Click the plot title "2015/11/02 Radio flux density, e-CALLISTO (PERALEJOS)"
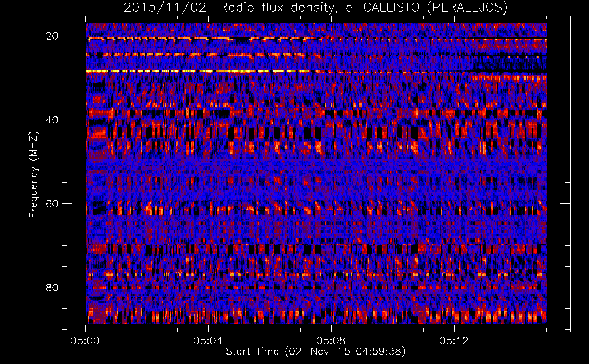 point(315,7)
